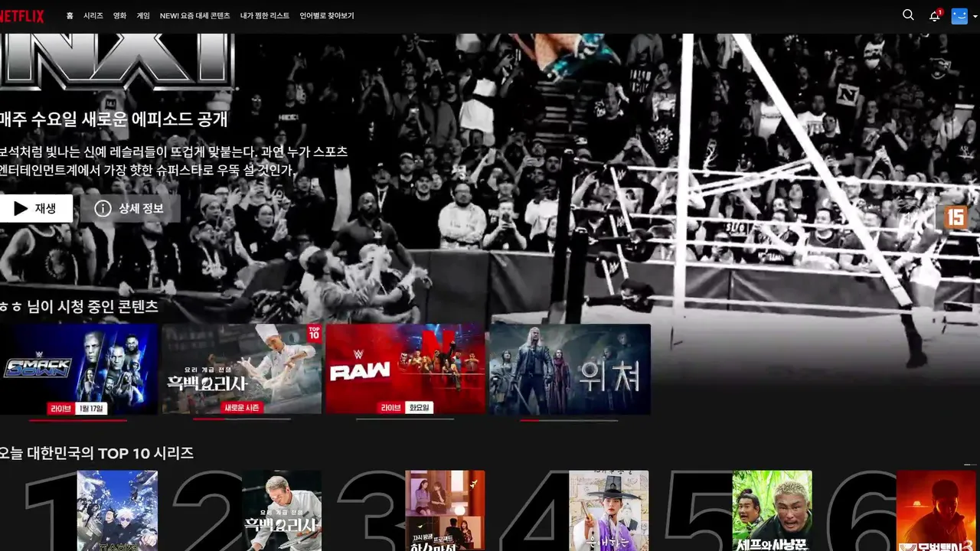Click 오늘 대한민국의 TOP 10 시리즈 heading
The width and height of the screenshot is (980, 551).
coord(96,453)
